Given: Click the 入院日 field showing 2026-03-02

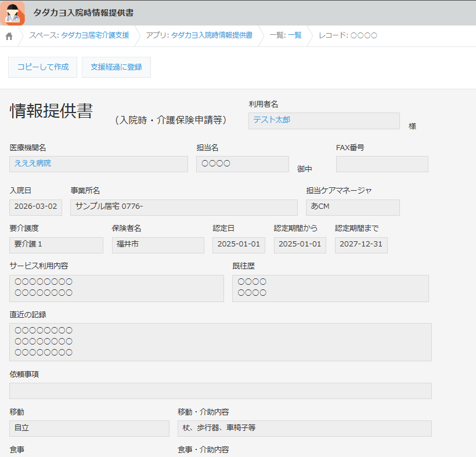Looking at the screenshot, I should [35, 207].
